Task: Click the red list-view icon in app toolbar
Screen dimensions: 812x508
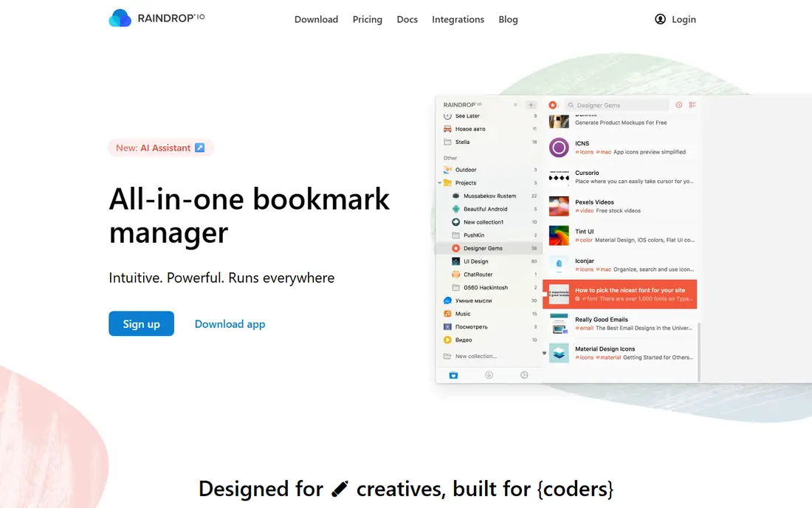Action: click(x=692, y=105)
